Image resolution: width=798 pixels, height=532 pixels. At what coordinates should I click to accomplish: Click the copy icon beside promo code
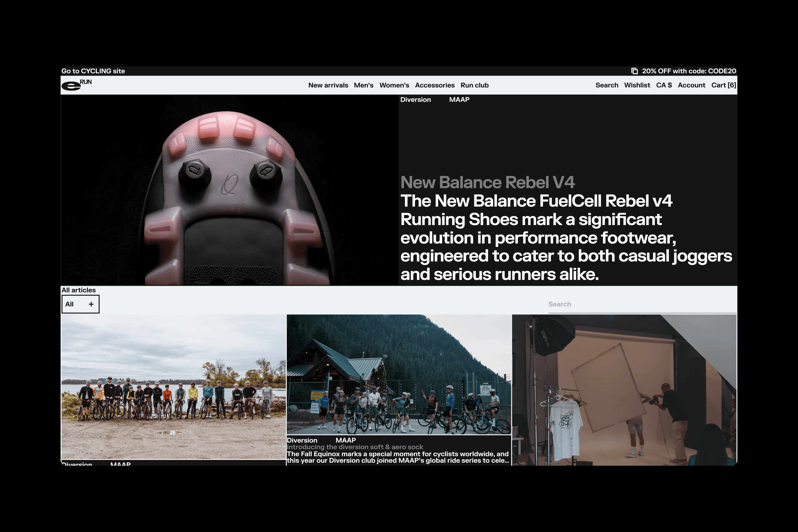pos(634,71)
